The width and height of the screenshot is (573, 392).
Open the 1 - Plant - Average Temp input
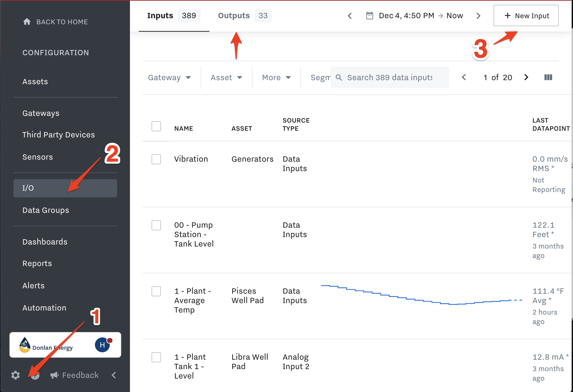[x=193, y=300]
